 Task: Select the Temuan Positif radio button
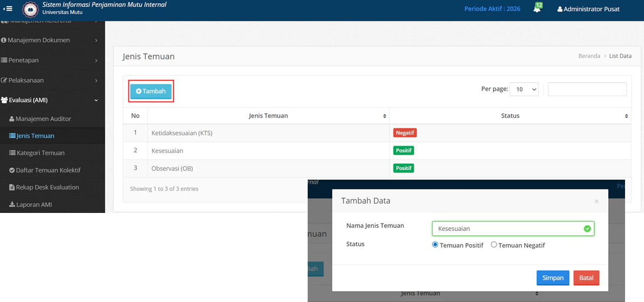click(x=436, y=245)
